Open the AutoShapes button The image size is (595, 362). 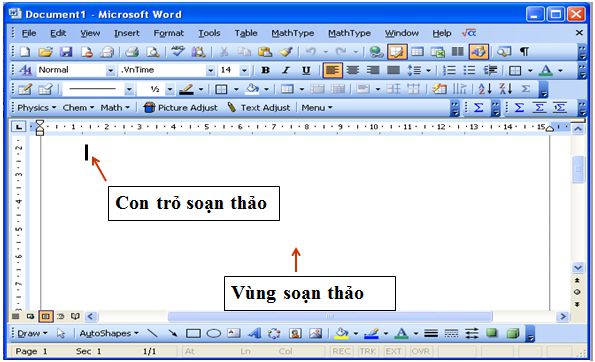point(109,334)
